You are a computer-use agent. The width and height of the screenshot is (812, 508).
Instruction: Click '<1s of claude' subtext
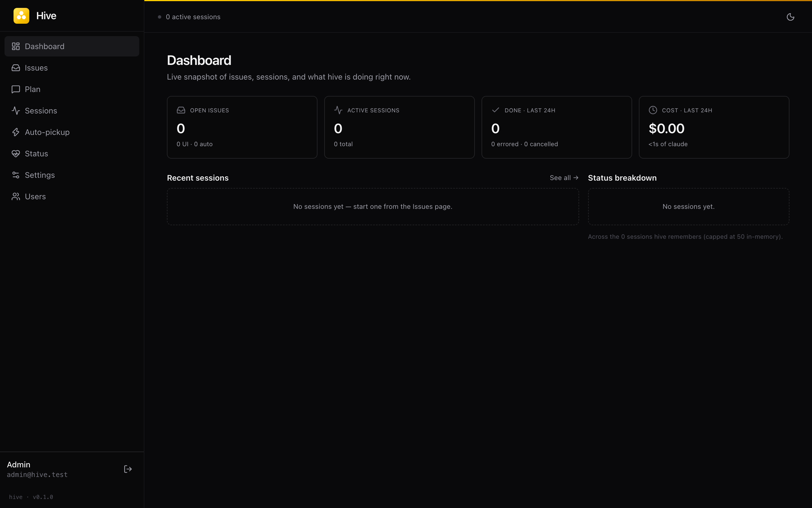[668, 144]
